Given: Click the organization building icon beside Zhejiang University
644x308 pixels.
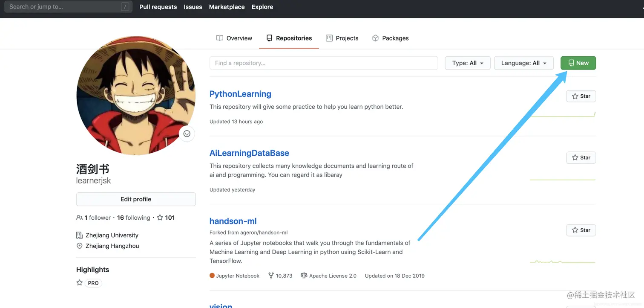Looking at the screenshot, I should pos(79,235).
